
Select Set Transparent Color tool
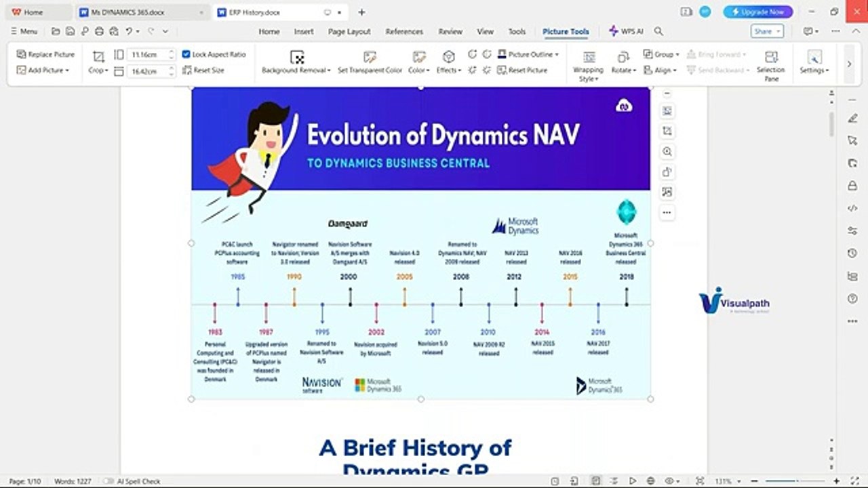coord(370,57)
